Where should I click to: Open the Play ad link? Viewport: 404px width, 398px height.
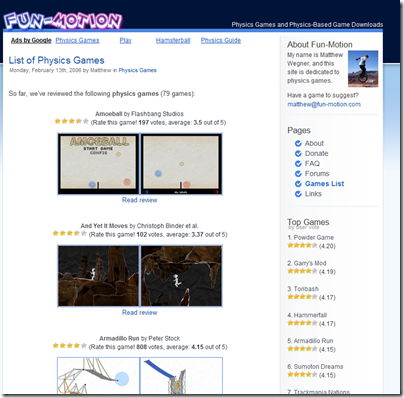pos(126,40)
